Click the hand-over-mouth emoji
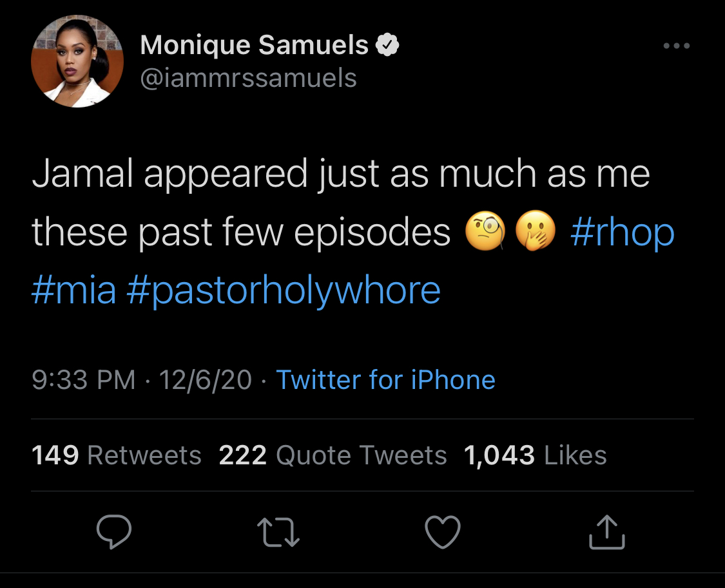 coord(535,231)
